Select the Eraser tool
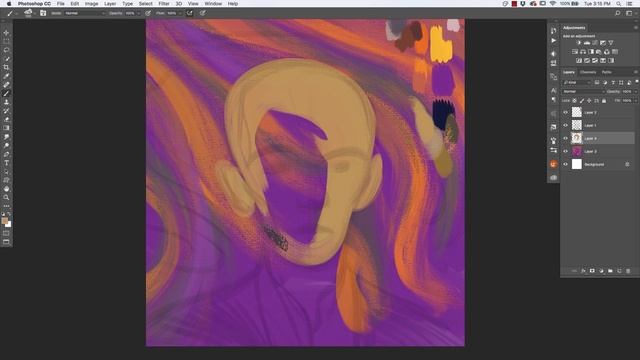The width and height of the screenshot is (640, 360). click(6, 120)
